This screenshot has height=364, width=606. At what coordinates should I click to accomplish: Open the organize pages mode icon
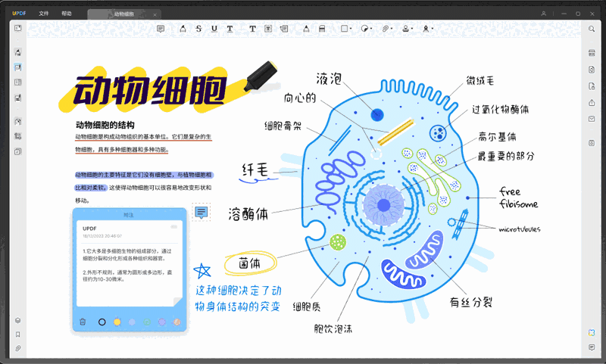pyautogui.click(x=17, y=82)
